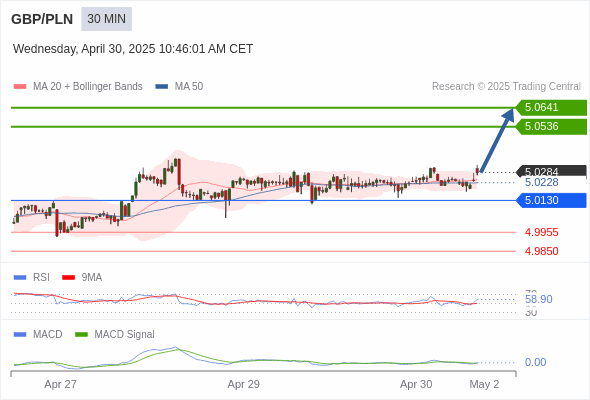Click the Apr 27 date axis marker
Image resolution: width=590 pixels, height=400 pixels.
60,384
